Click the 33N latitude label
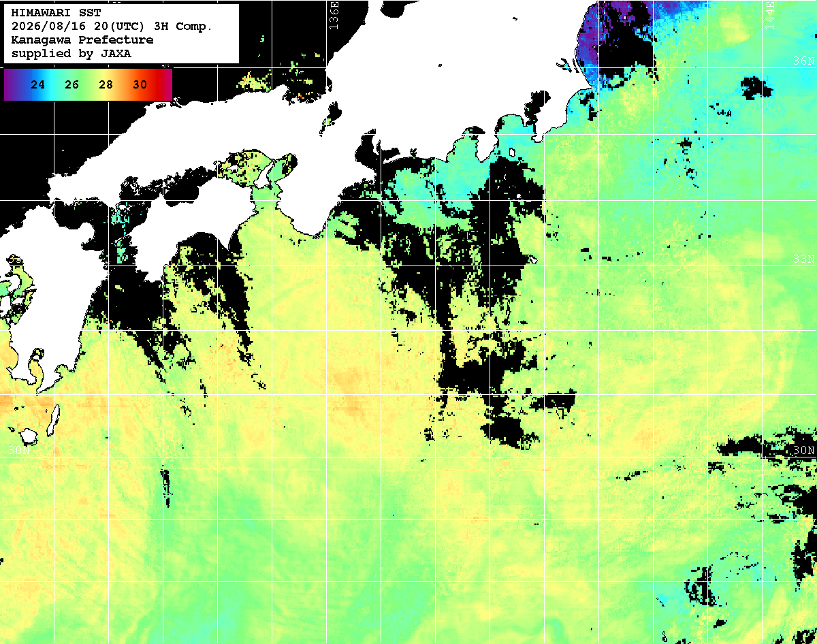The image size is (817, 644). point(804,259)
